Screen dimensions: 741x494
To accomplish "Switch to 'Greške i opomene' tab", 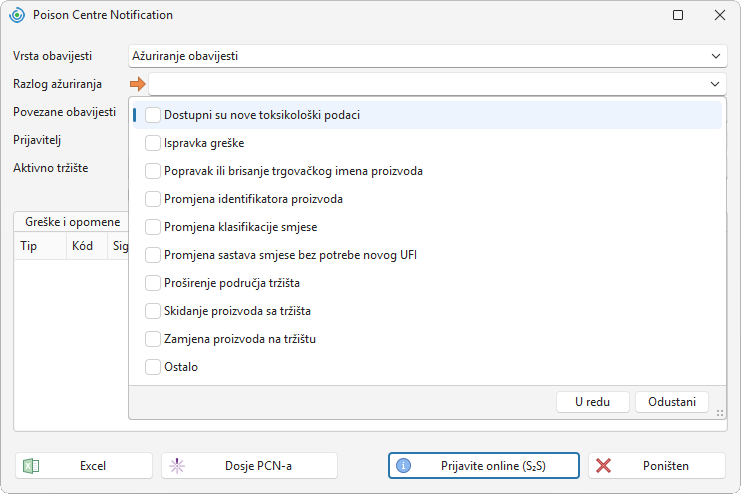I will coord(73,222).
